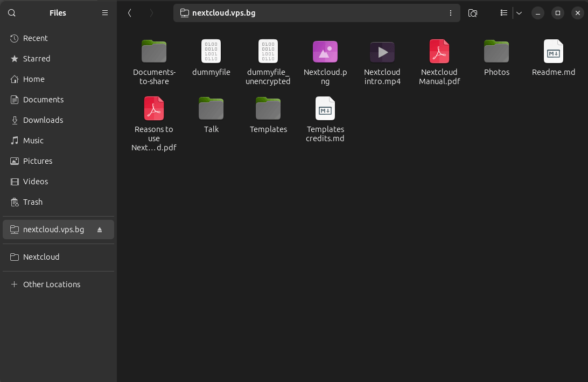Screen dimensions: 588x382
Task: Select nextcloud.vps.bg in the sidebar
Action: (58, 230)
